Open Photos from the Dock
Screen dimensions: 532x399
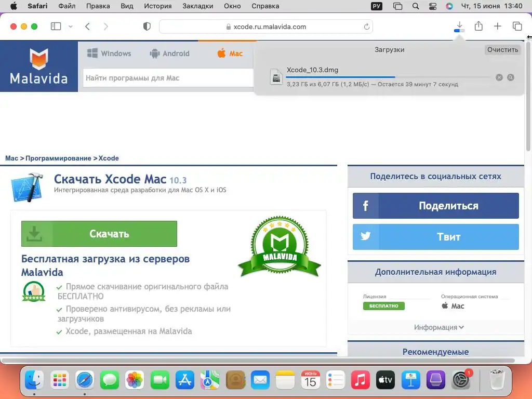pyautogui.click(x=135, y=380)
